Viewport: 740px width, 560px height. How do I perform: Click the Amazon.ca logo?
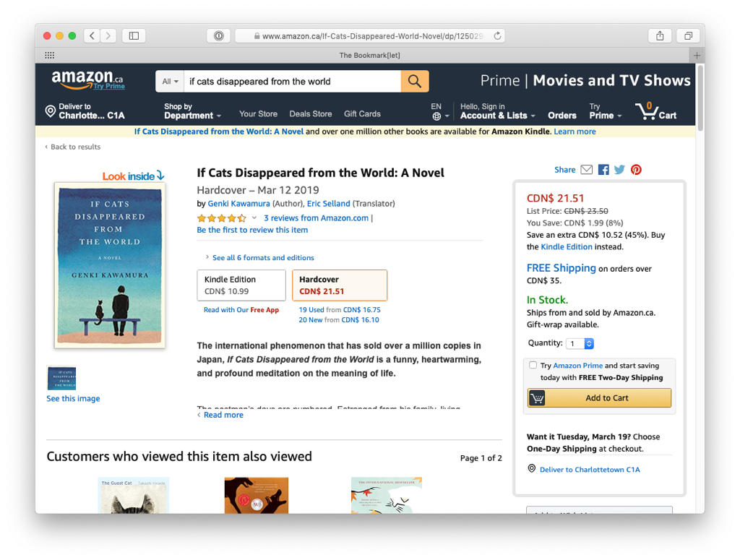(x=87, y=79)
